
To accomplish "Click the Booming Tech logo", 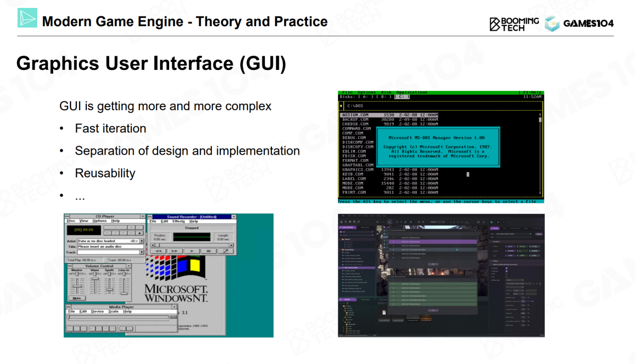I will pyautogui.click(x=514, y=23).
